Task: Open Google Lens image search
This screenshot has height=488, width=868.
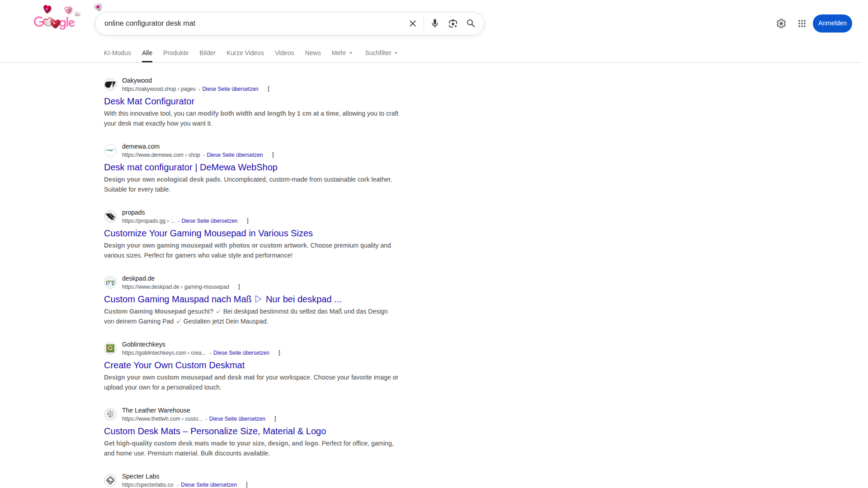Action: coord(453,23)
